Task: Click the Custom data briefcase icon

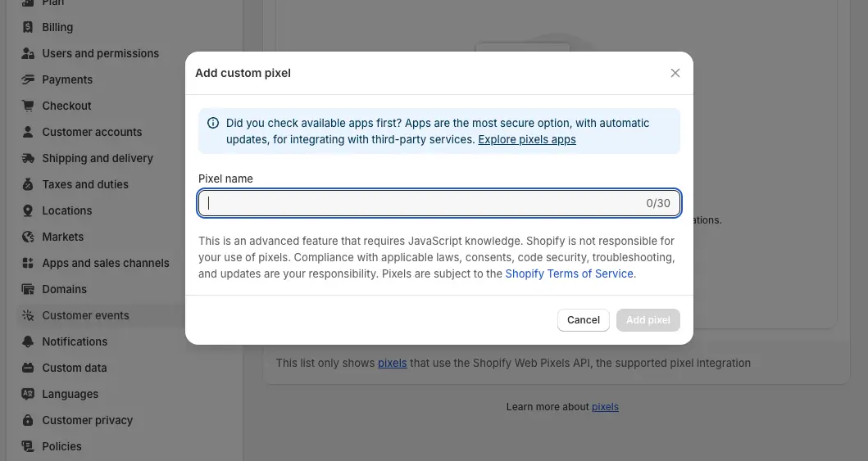Action: coord(28,368)
